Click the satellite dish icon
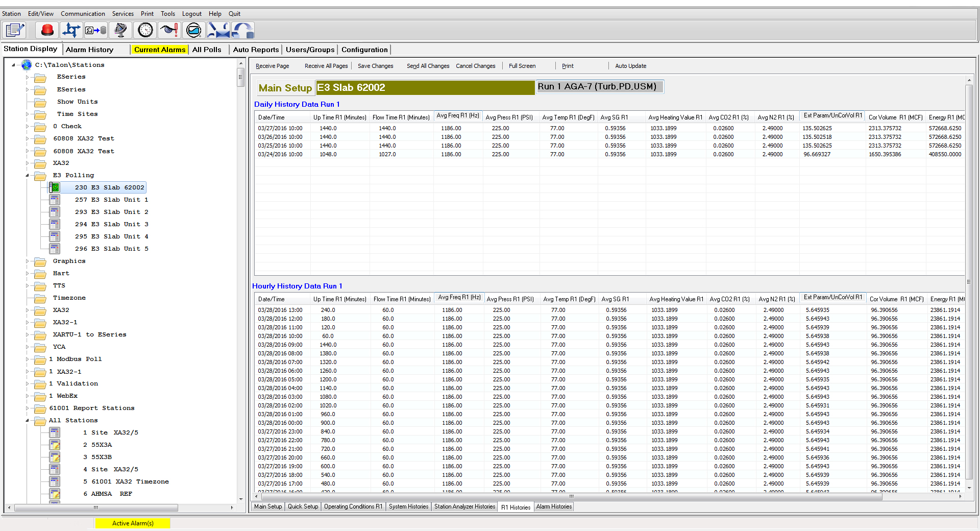980x531 pixels. click(x=120, y=30)
